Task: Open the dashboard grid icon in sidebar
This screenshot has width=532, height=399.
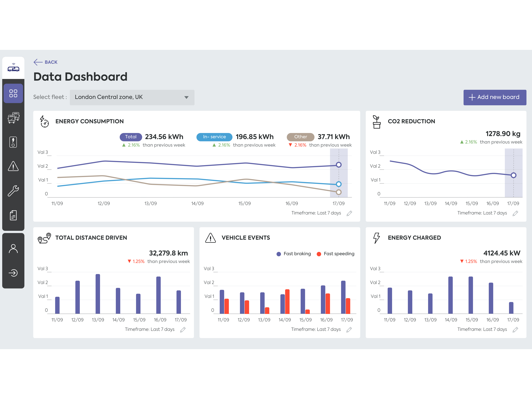Action: (x=13, y=93)
